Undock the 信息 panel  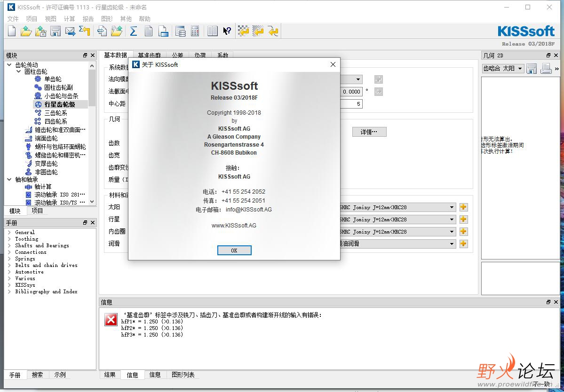pyautogui.click(x=548, y=302)
